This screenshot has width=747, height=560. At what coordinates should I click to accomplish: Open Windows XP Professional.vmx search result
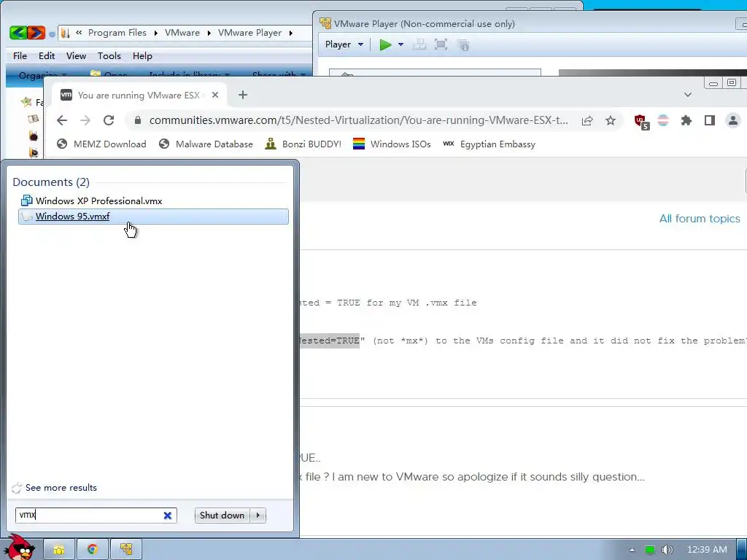pyautogui.click(x=153, y=201)
